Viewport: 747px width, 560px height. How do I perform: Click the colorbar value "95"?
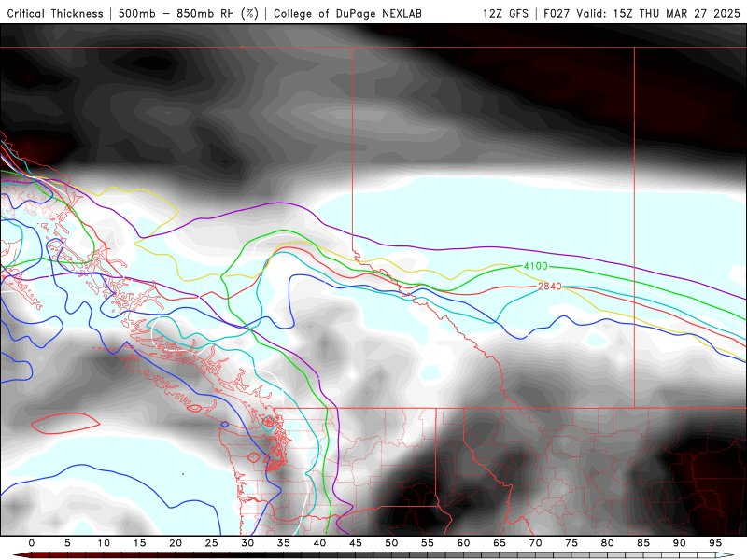tap(715, 543)
